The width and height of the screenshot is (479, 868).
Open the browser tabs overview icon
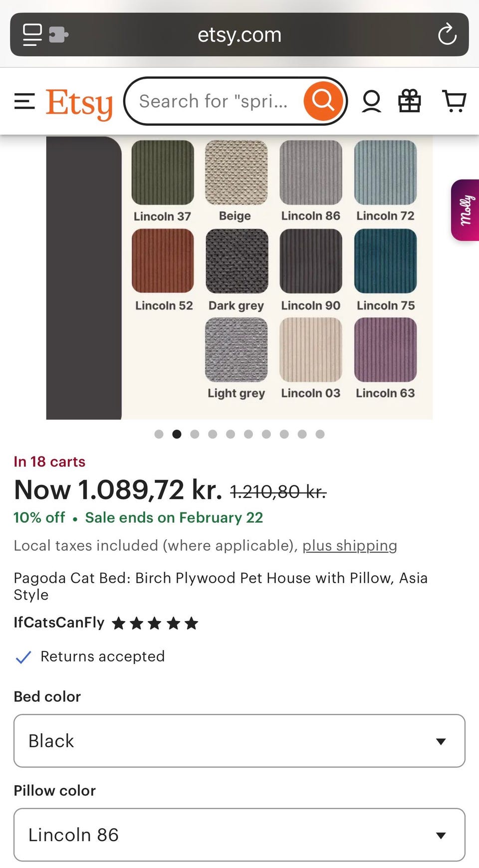click(x=32, y=34)
